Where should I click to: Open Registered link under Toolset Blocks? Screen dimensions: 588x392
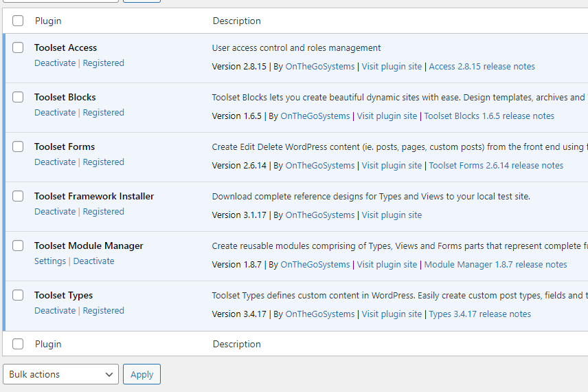tap(104, 113)
